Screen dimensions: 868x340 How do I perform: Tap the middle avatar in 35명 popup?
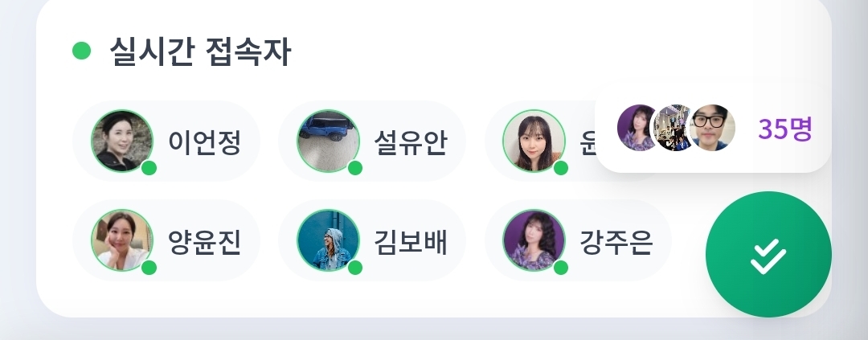[675, 128]
